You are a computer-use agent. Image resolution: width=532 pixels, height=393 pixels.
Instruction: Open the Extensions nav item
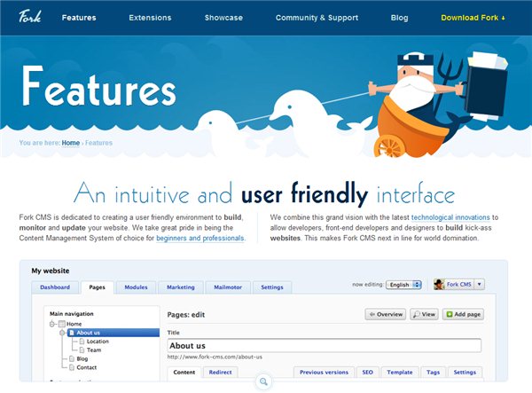click(150, 18)
